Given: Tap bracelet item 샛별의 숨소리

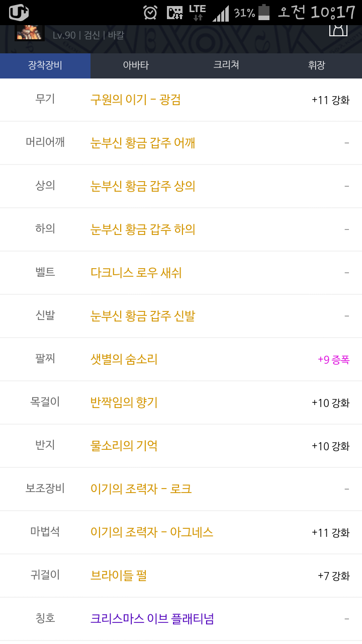Looking at the screenshot, I should tap(124, 359).
